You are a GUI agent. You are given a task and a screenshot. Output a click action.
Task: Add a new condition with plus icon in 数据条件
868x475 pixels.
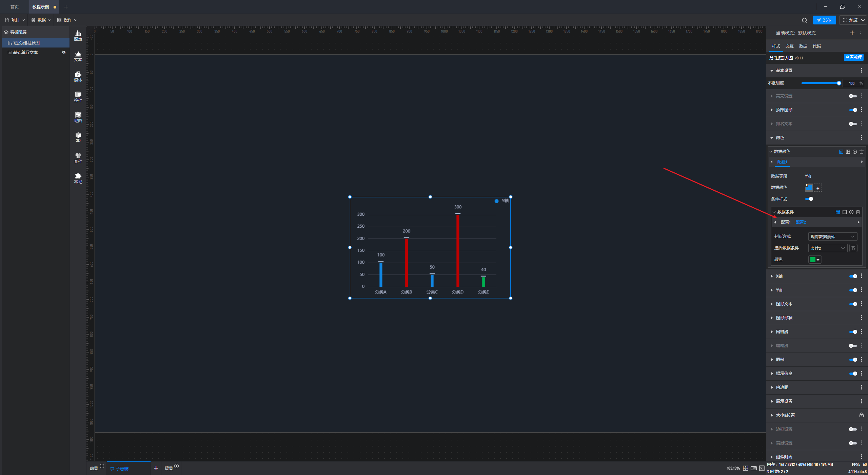[851, 212]
